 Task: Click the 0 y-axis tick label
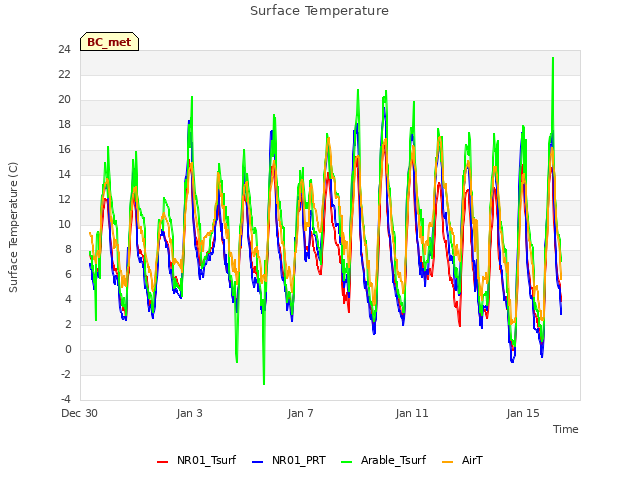pos(68,349)
